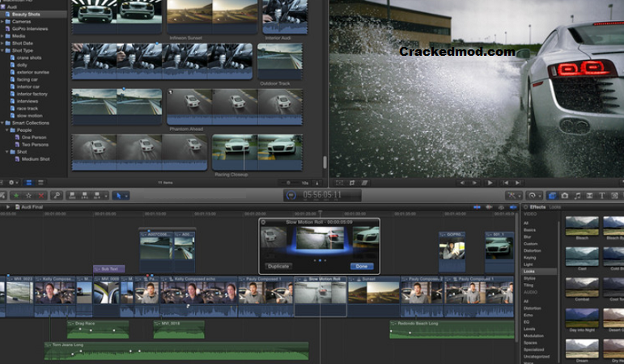
Task: Select the Stylize effects category
Action: [x=529, y=278]
